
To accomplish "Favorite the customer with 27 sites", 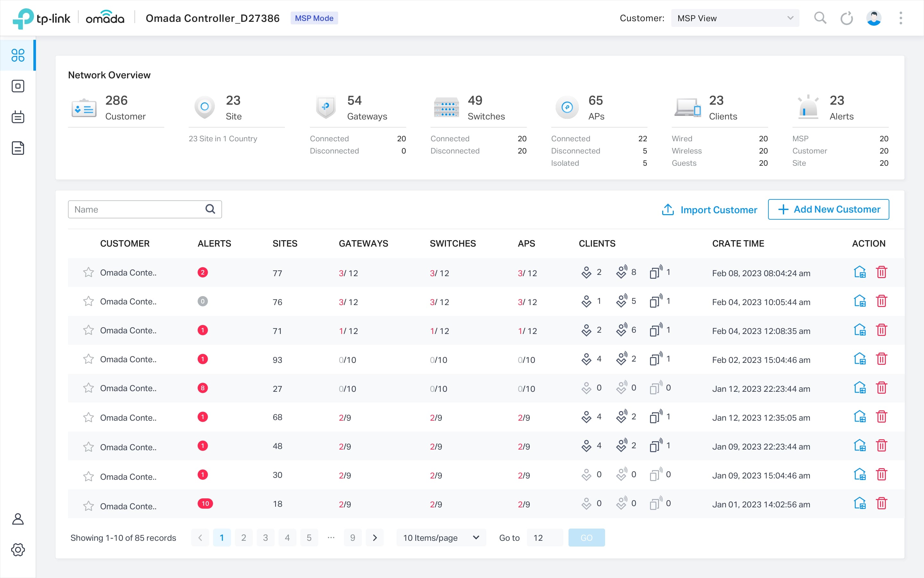I will click(x=89, y=388).
